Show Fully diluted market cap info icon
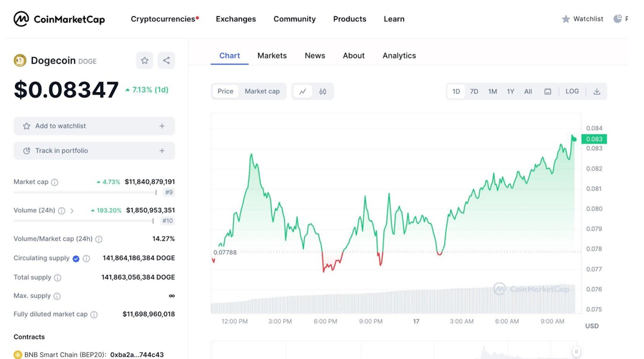Screen dimensions: 644x359 click(94, 314)
